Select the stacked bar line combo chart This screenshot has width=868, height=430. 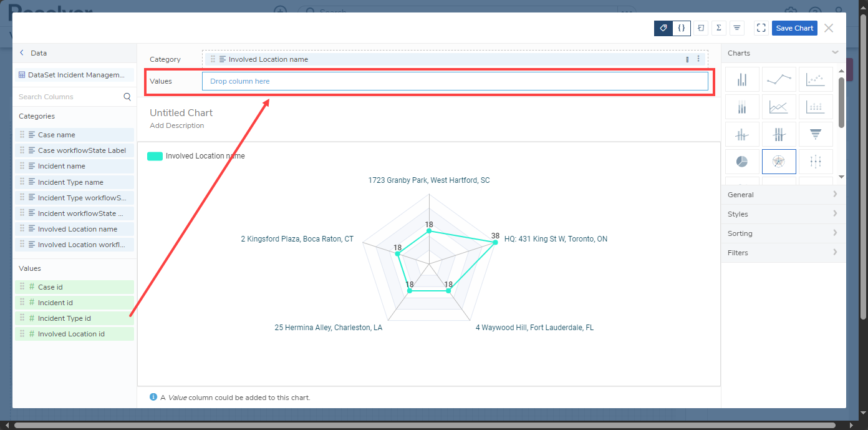click(x=779, y=134)
